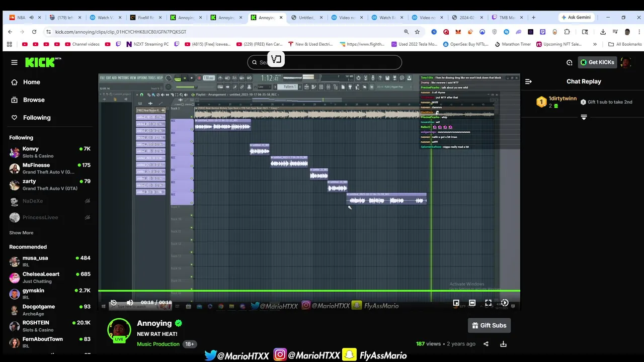Open the OpenSea: Buy NFTs bookmark
Image resolution: width=644 pixels, height=362 pixels.
[x=465, y=44]
